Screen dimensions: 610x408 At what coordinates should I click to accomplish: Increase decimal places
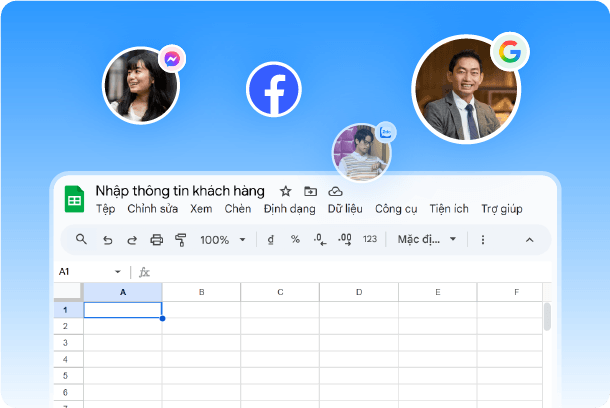point(345,240)
